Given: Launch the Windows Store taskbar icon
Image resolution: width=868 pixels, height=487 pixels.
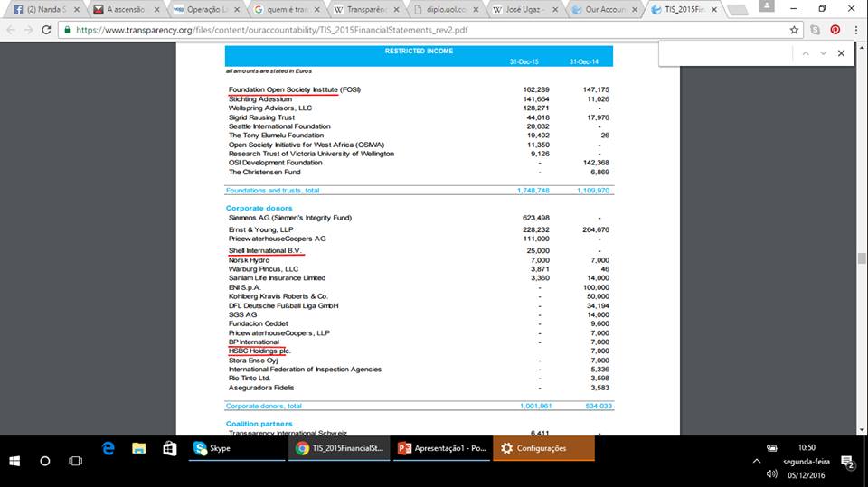Looking at the screenshot, I should (x=169, y=448).
